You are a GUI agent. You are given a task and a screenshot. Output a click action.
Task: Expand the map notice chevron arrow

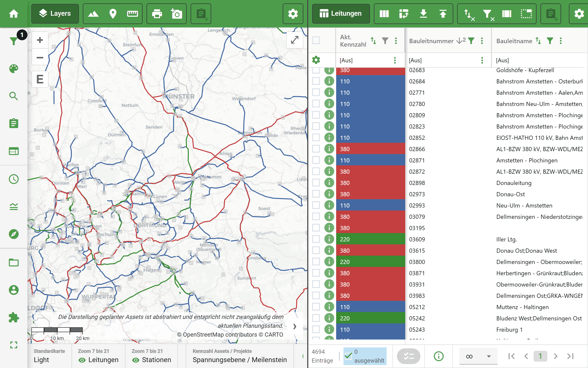tap(295, 326)
